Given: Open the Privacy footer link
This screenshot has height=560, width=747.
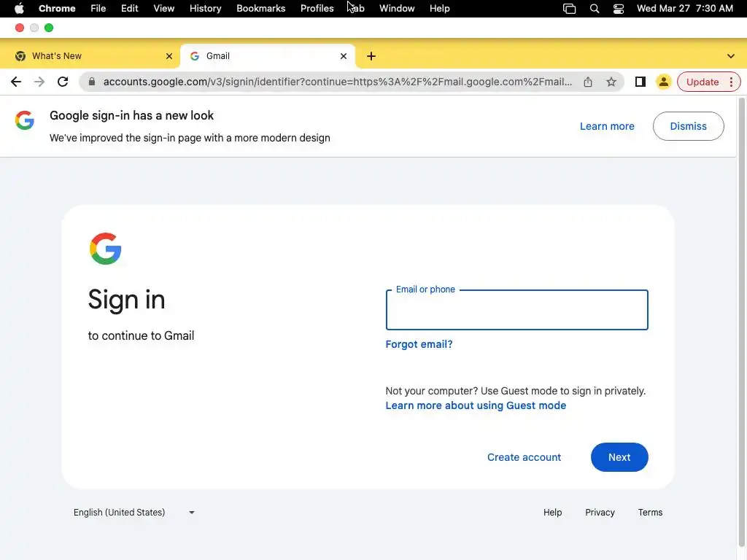Looking at the screenshot, I should 600,513.
